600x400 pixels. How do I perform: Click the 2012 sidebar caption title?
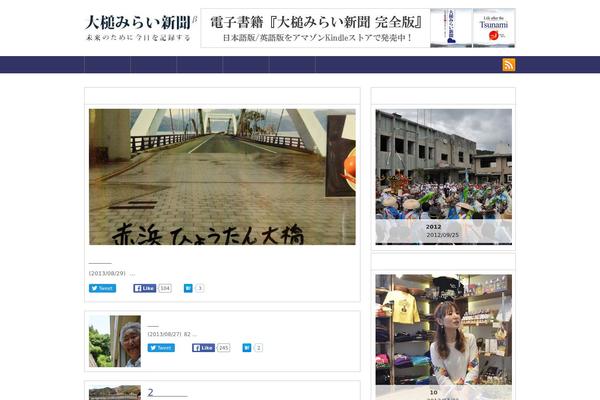(x=434, y=227)
